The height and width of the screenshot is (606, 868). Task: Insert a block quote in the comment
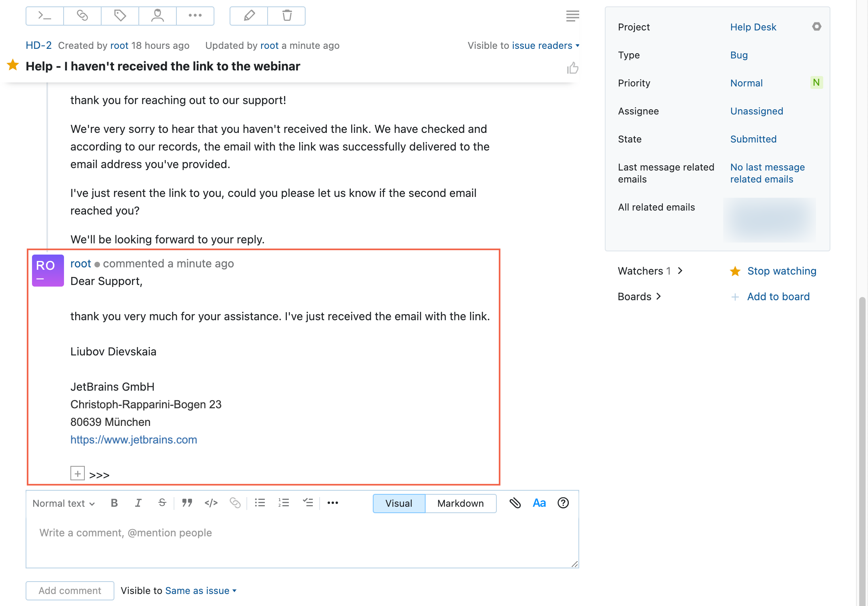(187, 503)
